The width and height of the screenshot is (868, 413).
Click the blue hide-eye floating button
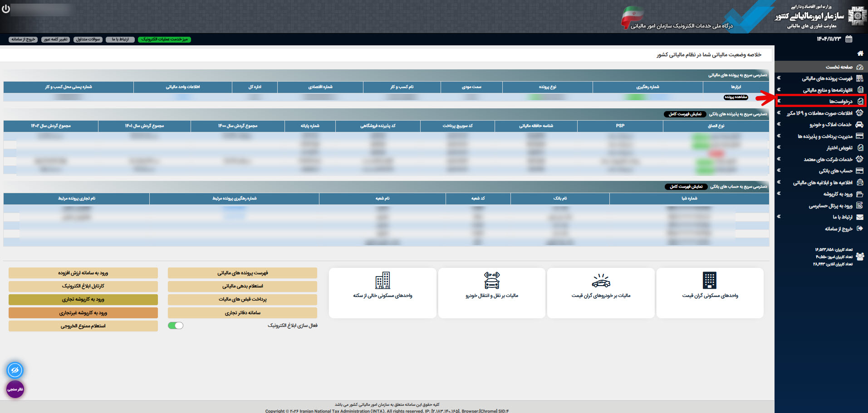(15, 370)
